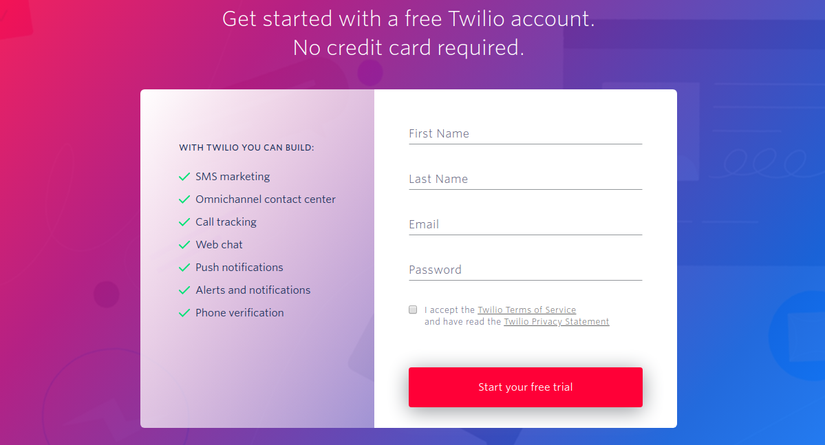The image size is (825, 445).
Task: Tick the accept Terms of Service checkbox
Action: (413, 310)
